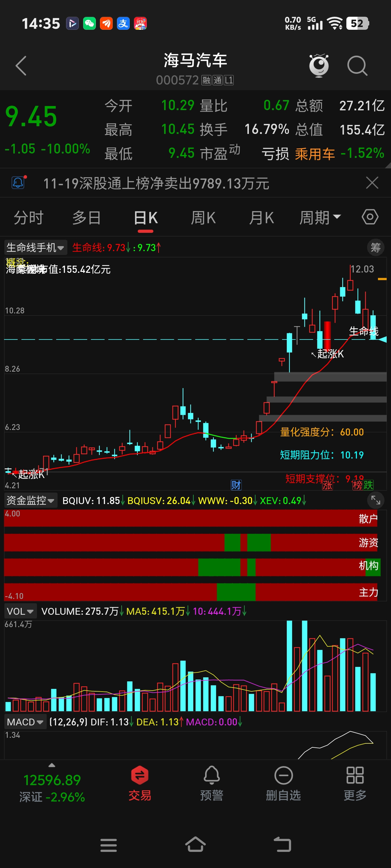
Task: Tap the 涨 marker icon
Action: click(x=327, y=485)
